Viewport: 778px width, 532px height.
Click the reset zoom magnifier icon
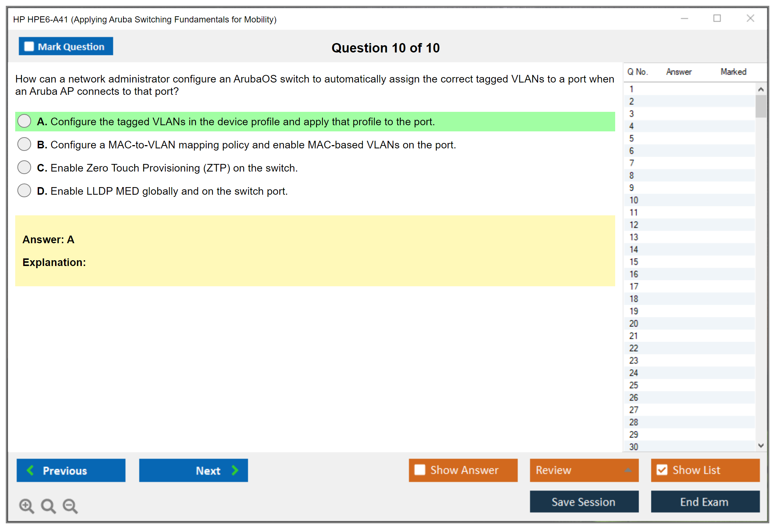click(48, 506)
